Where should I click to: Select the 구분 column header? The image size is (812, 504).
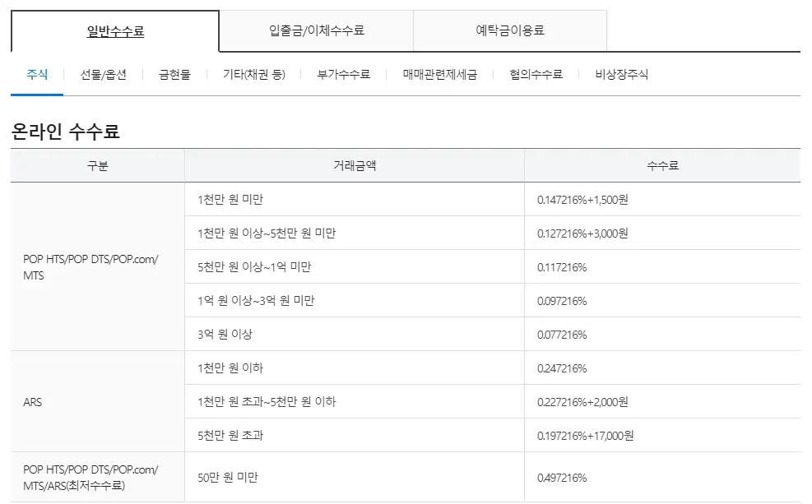[96, 165]
